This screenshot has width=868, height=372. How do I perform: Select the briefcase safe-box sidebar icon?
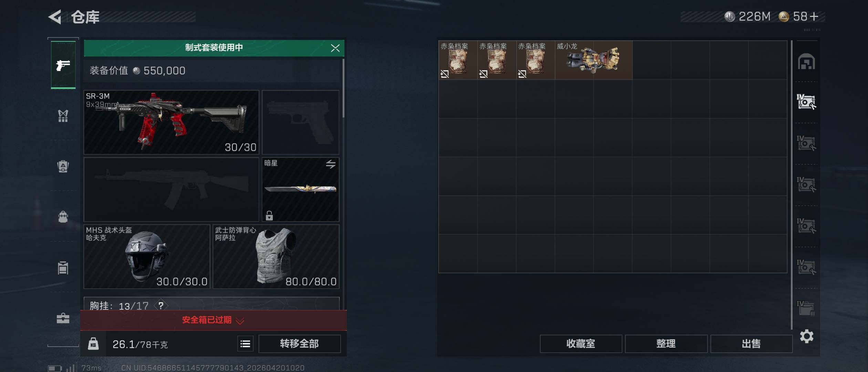click(63, 318)
